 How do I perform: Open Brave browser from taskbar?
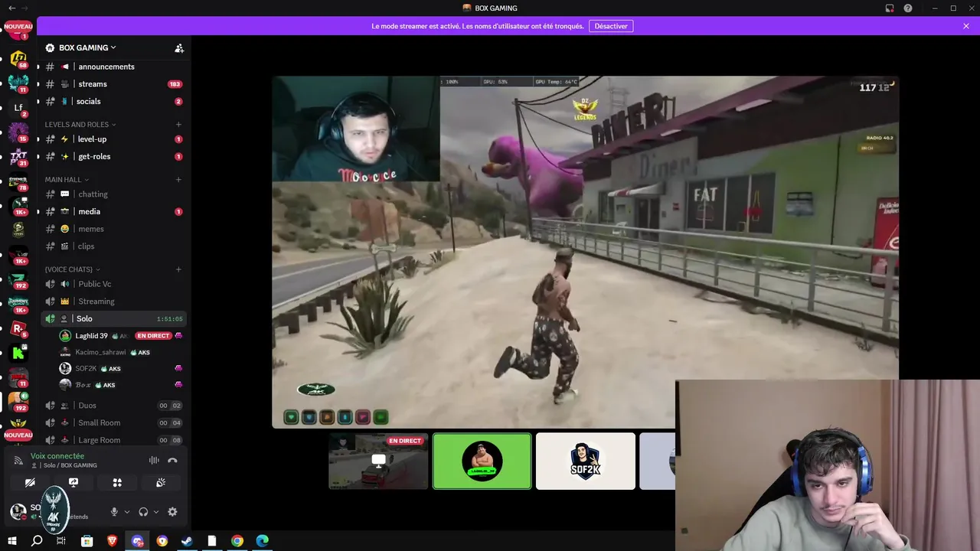click(113, 541)
